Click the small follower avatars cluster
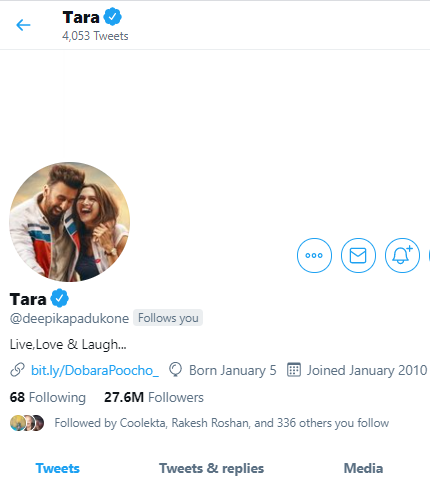This screenshot has width=430, height=488. 27,423
